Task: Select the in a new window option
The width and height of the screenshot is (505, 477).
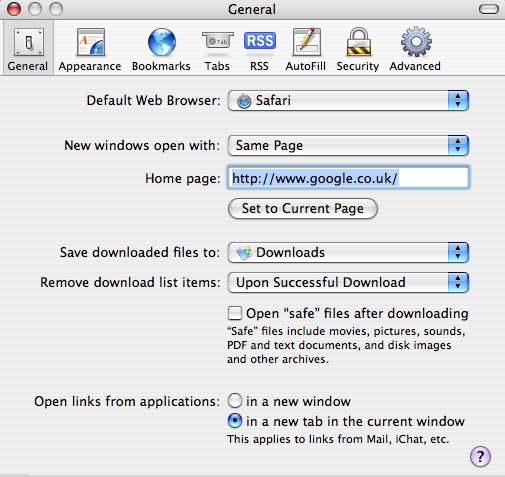Action: [235, 401]
